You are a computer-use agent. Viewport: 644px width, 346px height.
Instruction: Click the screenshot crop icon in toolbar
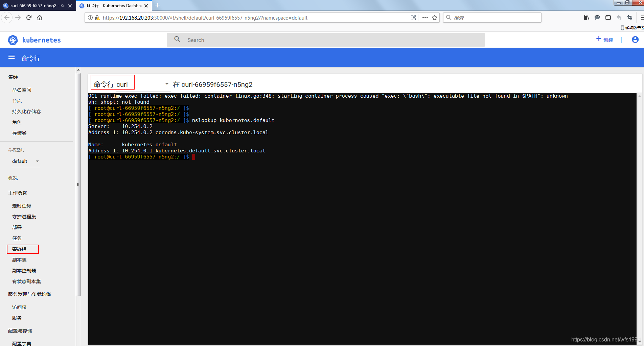click(x=630, y=18)
